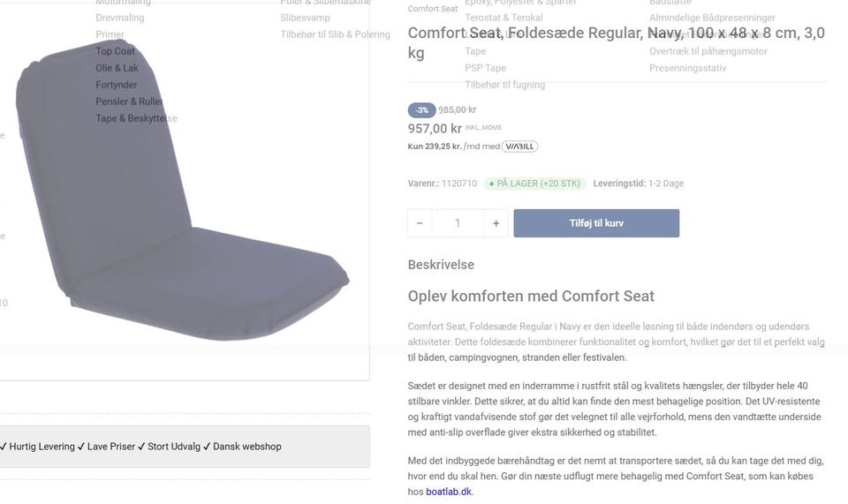
Task: Open the 'Pensler & Ruller' menu entry
Action: click(129, 102)
